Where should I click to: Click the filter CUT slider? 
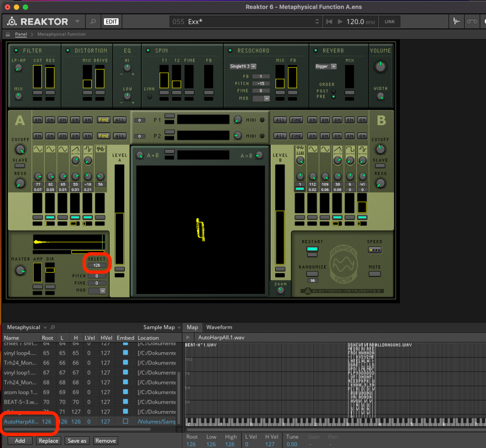[x=37, y=76]
